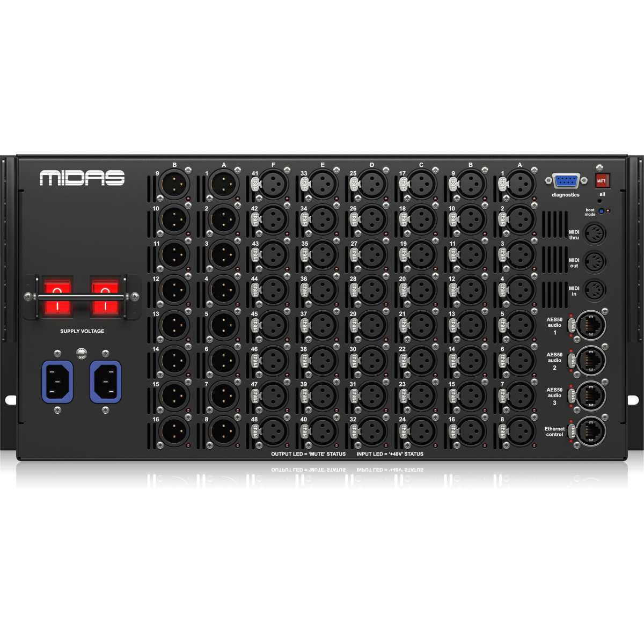The image size is (644, 644).
Task: Click XLR input socket 33 in column E
Action: pyautogui.click(x=324, y=184)
